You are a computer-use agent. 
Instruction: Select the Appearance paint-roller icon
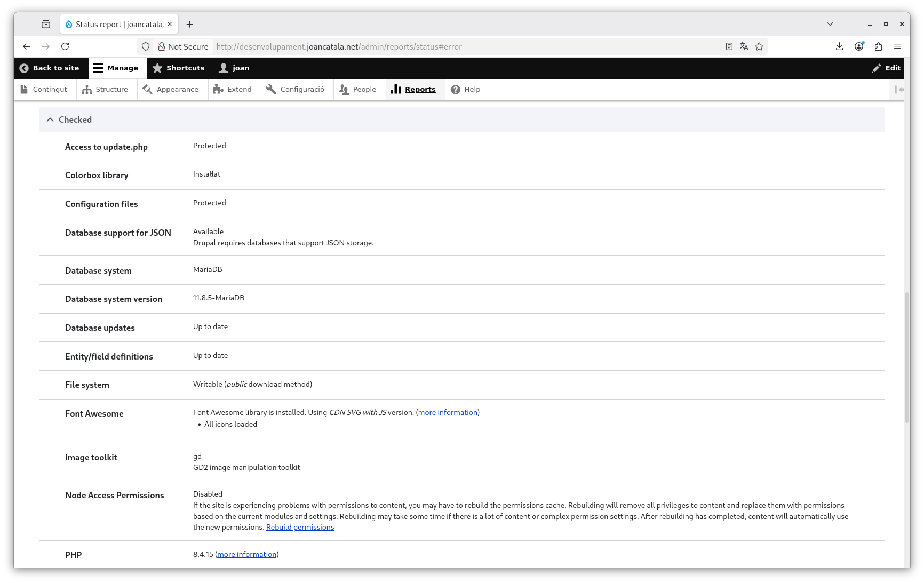(147, 89)
